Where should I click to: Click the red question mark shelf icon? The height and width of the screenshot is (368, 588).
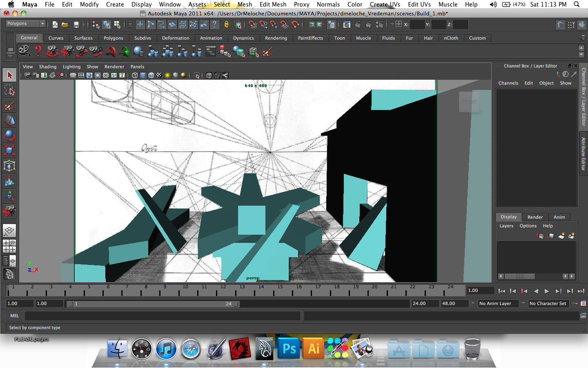click(x=38, y=52)
